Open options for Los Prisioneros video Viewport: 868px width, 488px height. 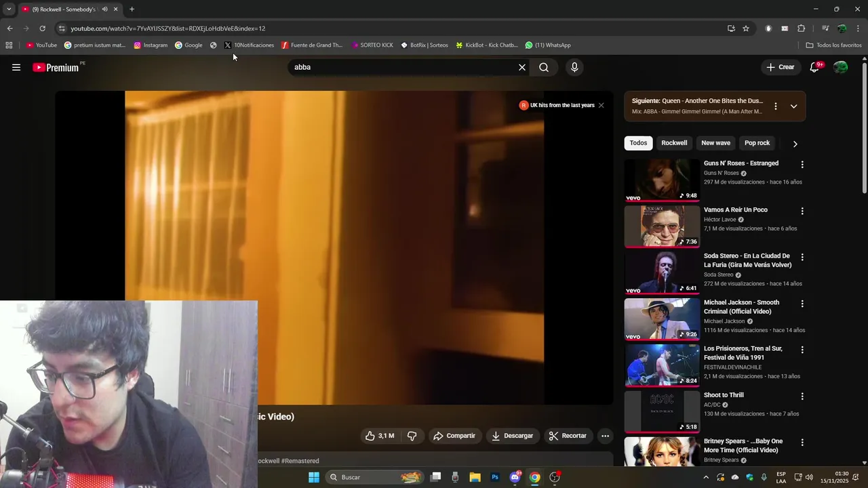tap(802, 350)
